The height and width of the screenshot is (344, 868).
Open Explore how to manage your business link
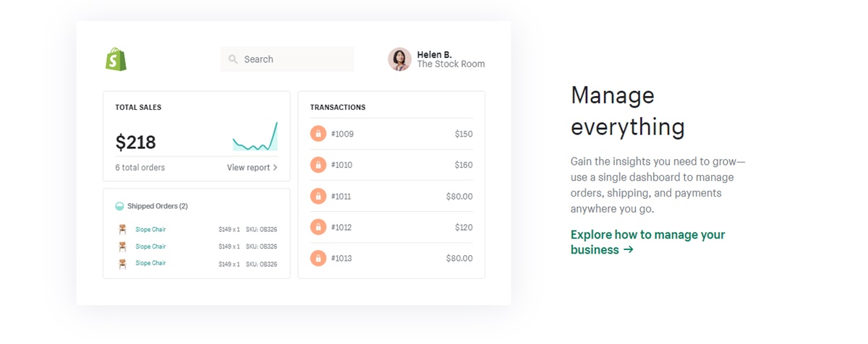[647, 242]
